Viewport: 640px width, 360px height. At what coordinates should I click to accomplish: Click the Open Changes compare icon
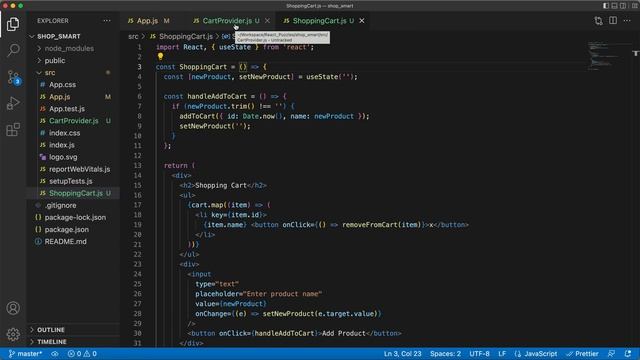coord(598,21)
